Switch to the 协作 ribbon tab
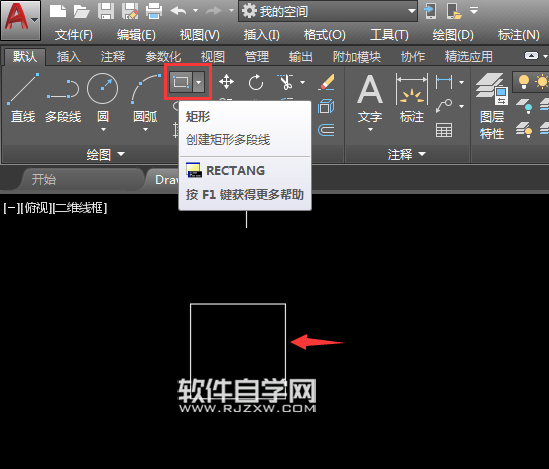This screenshot has height=469, width=549. coord(413,56)
